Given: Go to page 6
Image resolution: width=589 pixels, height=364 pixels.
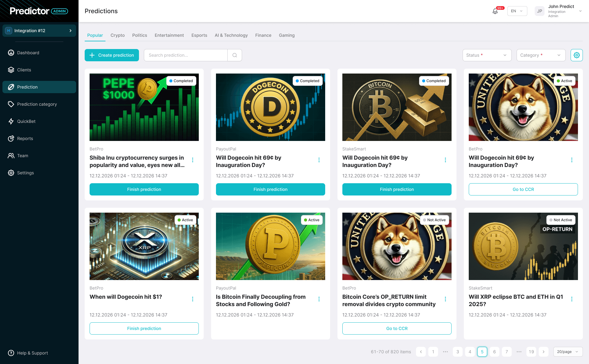Looking at the screenshot, I should 495,352.
